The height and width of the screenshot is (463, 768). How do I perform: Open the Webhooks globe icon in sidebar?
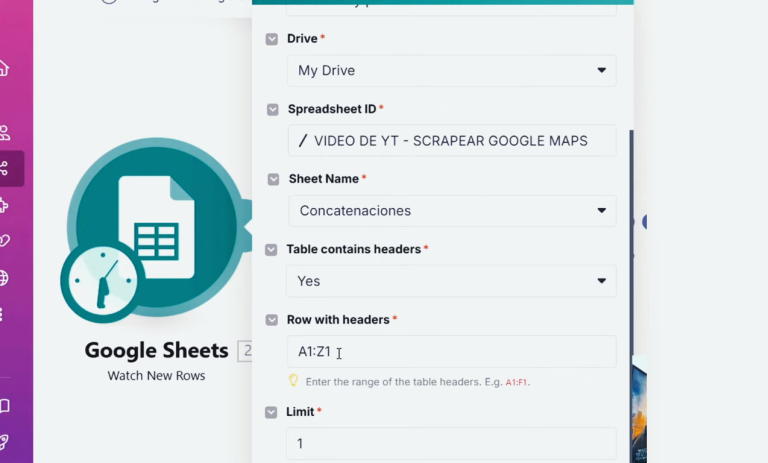click(5, 278)
